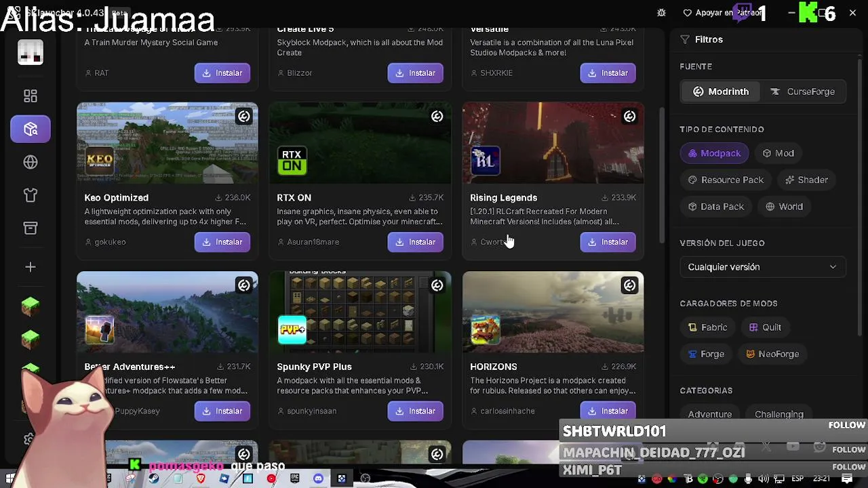Viewport: 868px width, 488px height.
Task: Toggle the Adventure category filter
Action: pyautogui.click(x=710, y=414)
